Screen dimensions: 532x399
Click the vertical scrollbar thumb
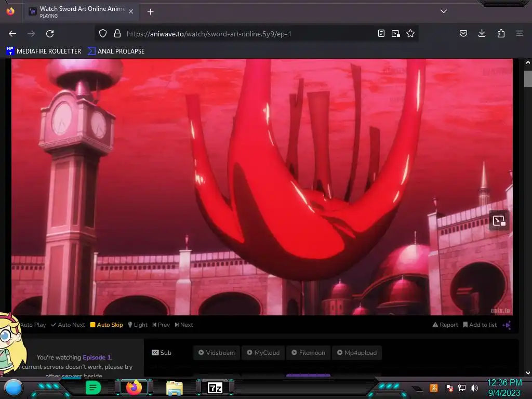coord(528,79)
